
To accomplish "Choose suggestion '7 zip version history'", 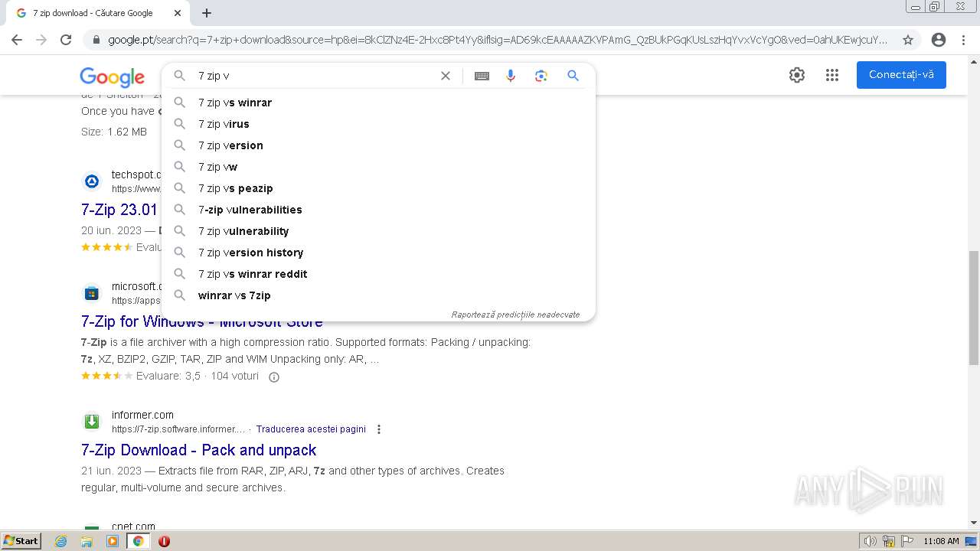I will tap(378, 253).
